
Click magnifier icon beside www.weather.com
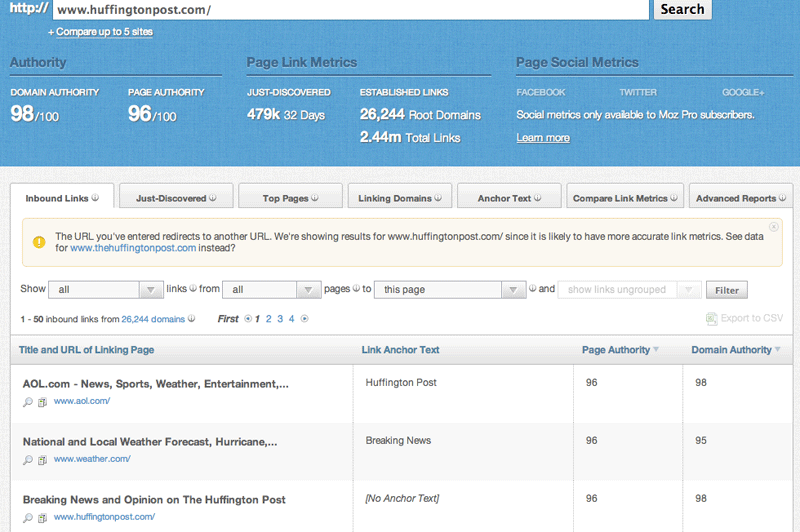tap(28, 460)
